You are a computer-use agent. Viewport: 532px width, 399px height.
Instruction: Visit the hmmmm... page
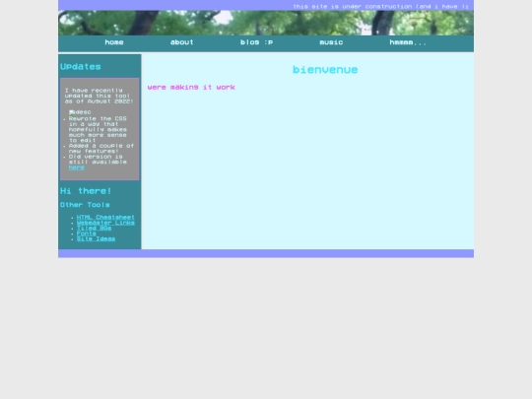point(408,42)
